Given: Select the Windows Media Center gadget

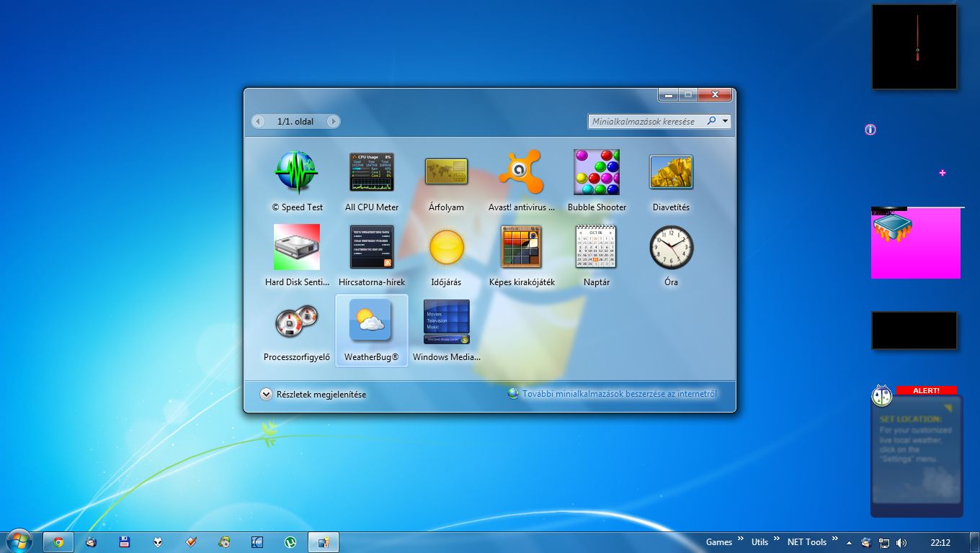Looking at the screenshot, I should 447,322.
